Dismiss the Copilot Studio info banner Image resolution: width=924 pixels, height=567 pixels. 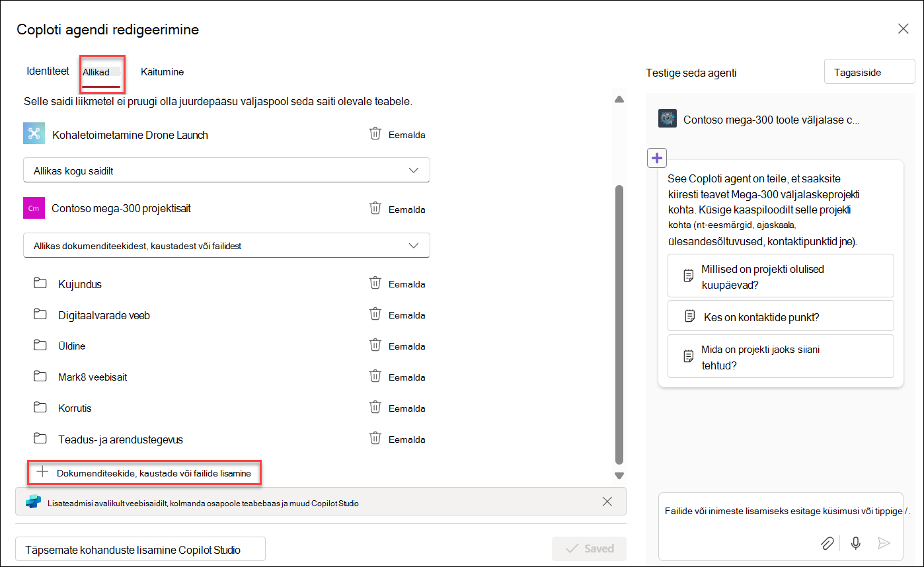click(607, 502)
